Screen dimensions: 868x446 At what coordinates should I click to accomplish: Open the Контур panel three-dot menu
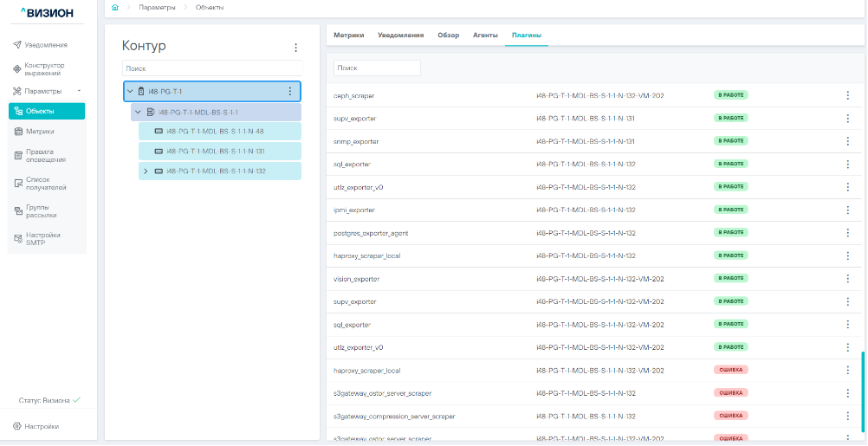(x=295, y=48)
